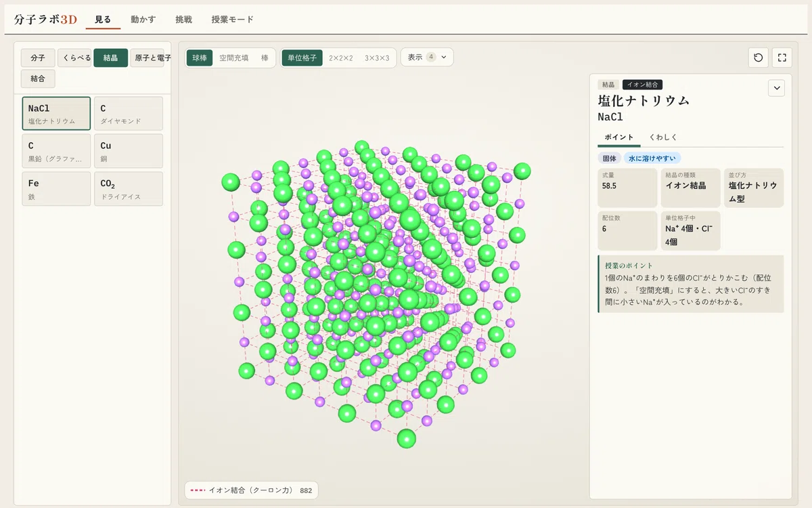Enter fullscreen viewer mode
This screenshot has width=812, height=508.
[782, 58]
